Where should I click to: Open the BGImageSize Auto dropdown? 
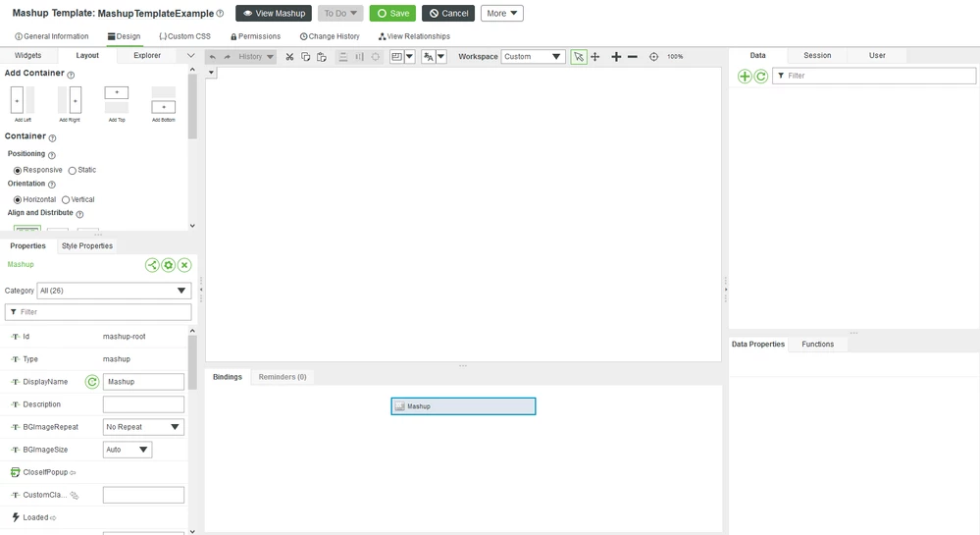click(x=127, y=450)
